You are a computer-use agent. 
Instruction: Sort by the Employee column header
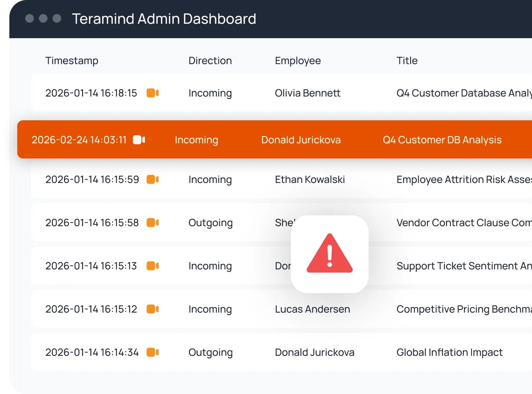click(298, 61)
